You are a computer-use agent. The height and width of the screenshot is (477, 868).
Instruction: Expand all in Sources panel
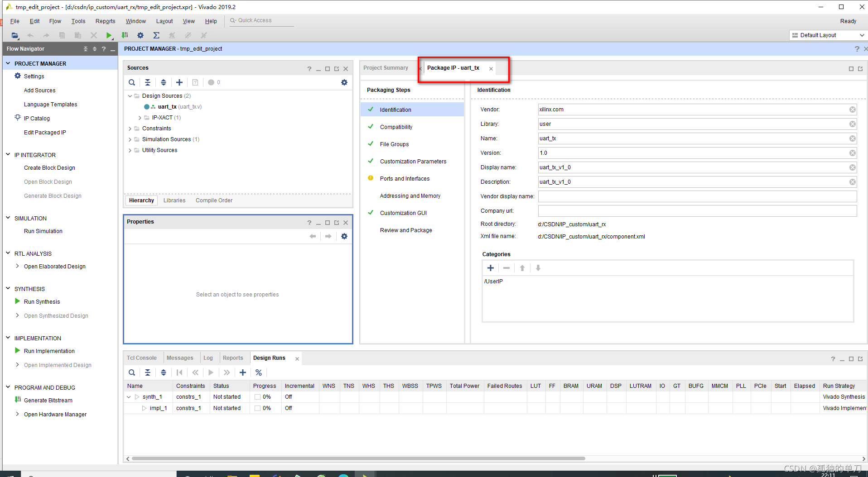coord(164,82)
